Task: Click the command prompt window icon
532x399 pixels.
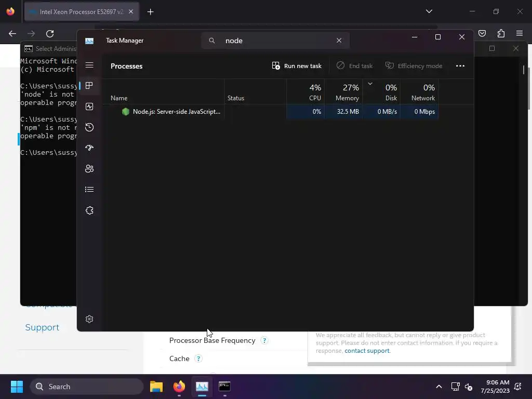Action: (x=29, y=49)
